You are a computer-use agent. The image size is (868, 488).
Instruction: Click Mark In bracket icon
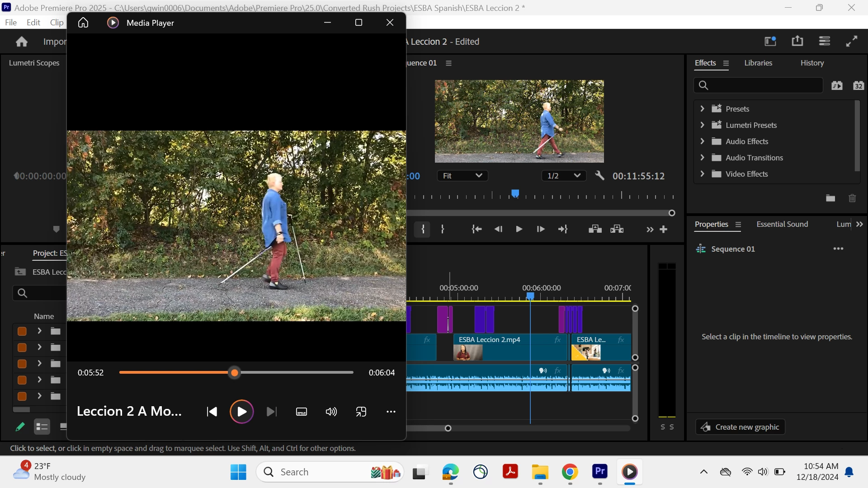422,229
